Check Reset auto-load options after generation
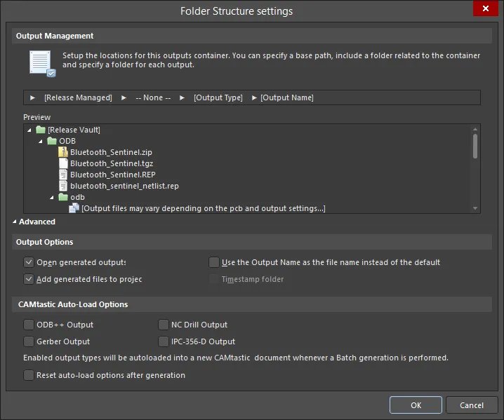Image resolution: width=504 pixels, height=420 pixels. pos(29,375)
